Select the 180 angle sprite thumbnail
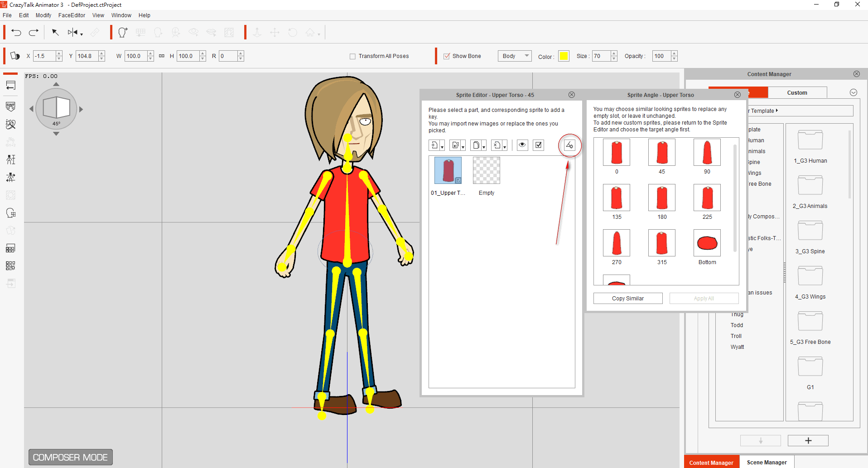This screenshot has height=468, width=868. coord(662,198)
